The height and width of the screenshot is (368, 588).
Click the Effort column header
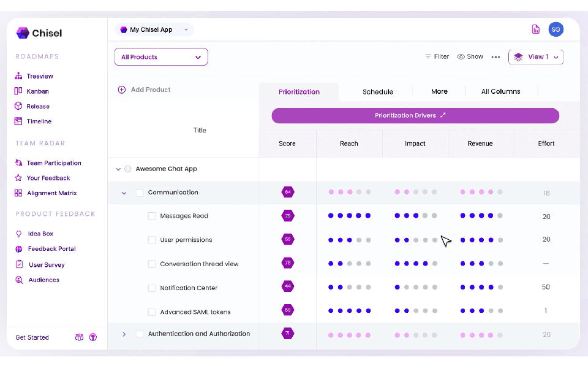click(546, 144)
